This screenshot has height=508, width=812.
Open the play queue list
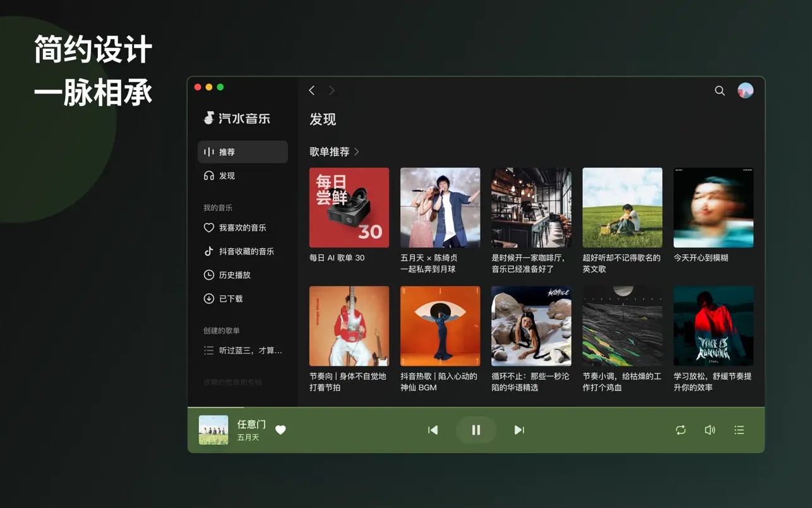(739, 430)
